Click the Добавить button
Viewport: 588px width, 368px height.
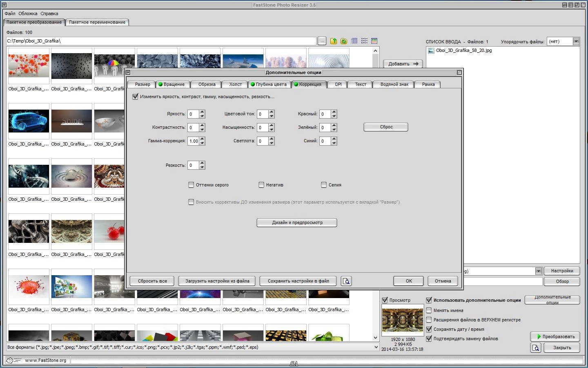point(403,64)
